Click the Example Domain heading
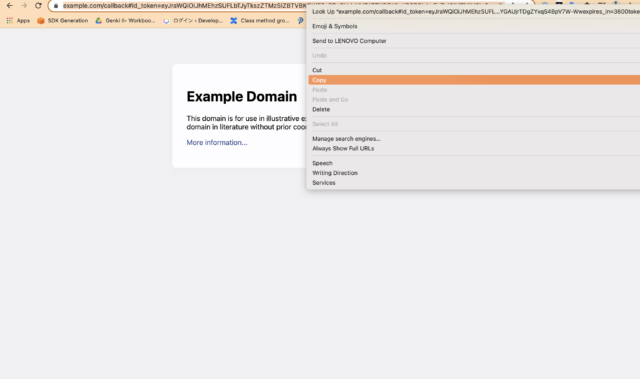The image size is (640, 379). pyautogui.click(x=242, y=97)
